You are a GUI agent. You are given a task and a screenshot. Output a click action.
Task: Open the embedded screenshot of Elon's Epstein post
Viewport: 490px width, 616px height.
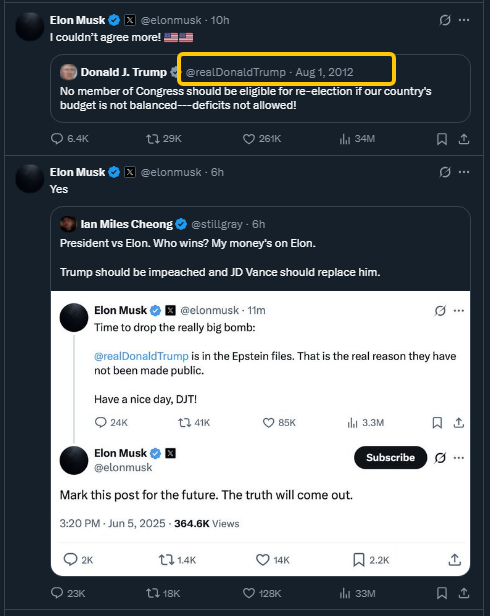260,433
